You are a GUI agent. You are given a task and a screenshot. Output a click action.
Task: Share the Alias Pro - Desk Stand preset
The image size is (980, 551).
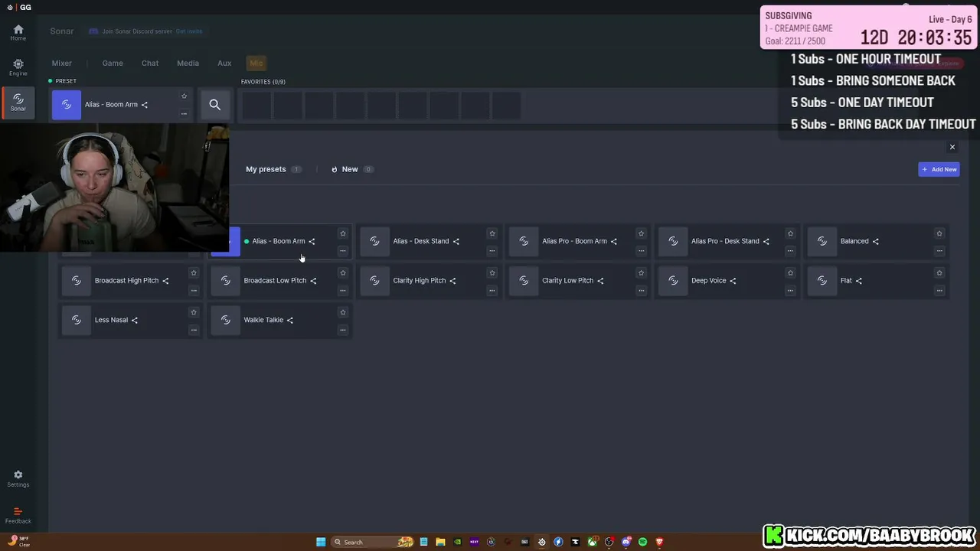pyautogui.click(x=766, y=241)
